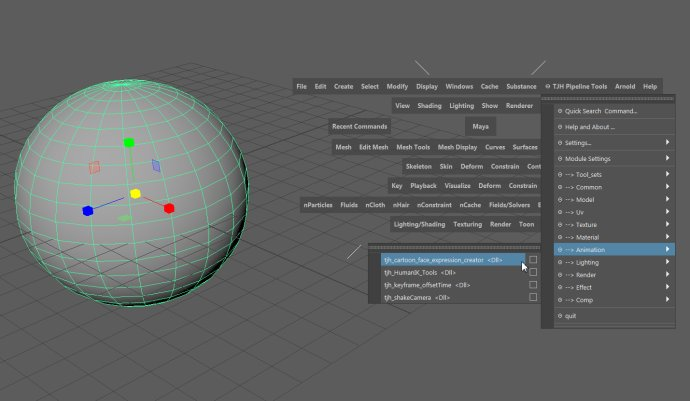Open the View panel menu

tap(402, 106)
